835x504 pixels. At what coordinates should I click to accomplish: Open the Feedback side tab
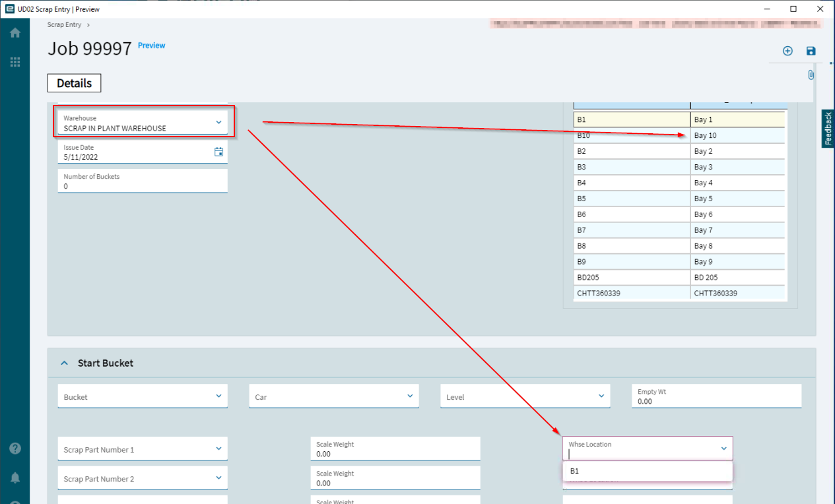pos(828,129)
